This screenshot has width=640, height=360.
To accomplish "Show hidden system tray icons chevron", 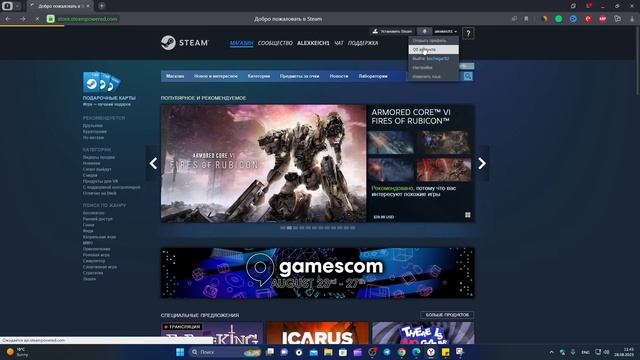I will tap(551, 352).
